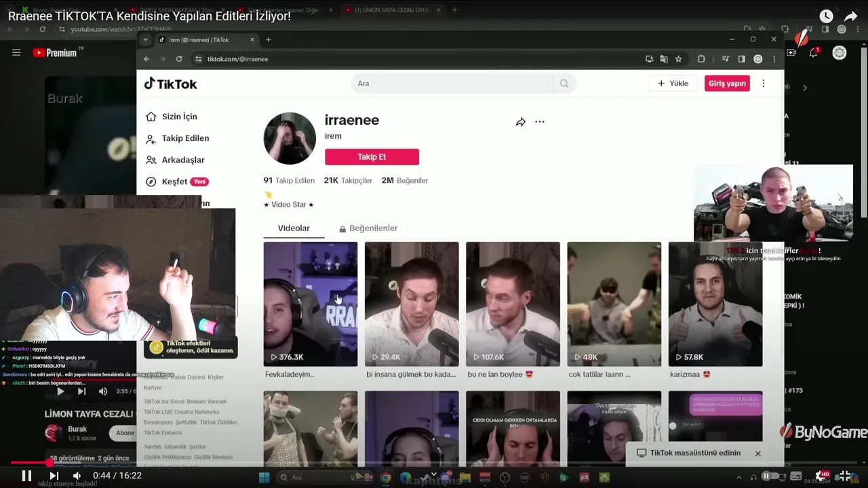Screen dimensions: 868x488
Task: Play the small embedded video player
Action: (60, 391)
